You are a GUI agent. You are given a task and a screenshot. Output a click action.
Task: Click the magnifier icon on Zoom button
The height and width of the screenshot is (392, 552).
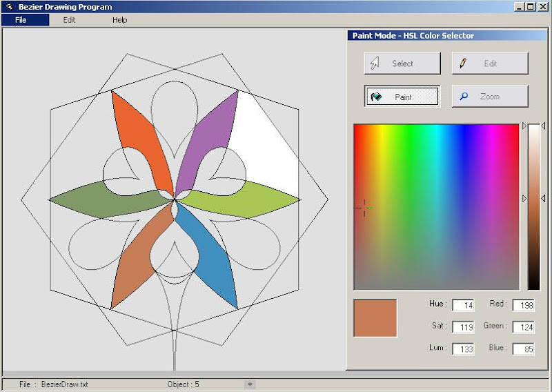pyautogui.click(x=464, y=97)
